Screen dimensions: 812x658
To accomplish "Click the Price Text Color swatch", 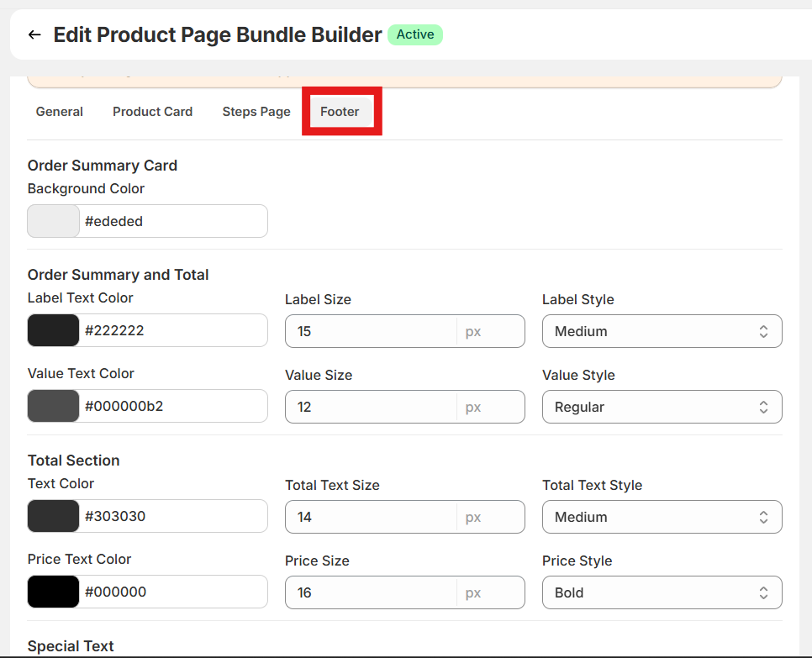I will pos(54,592).
